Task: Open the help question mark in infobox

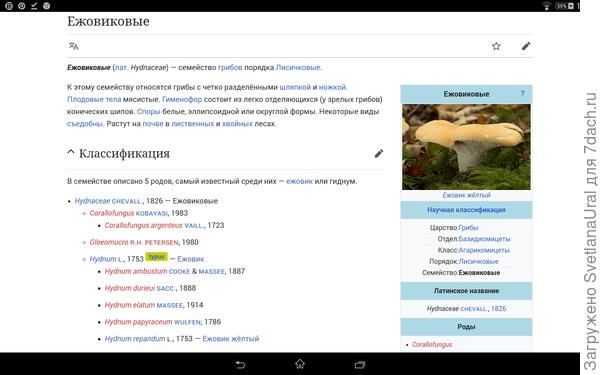Action: click(x=522, y=93)
